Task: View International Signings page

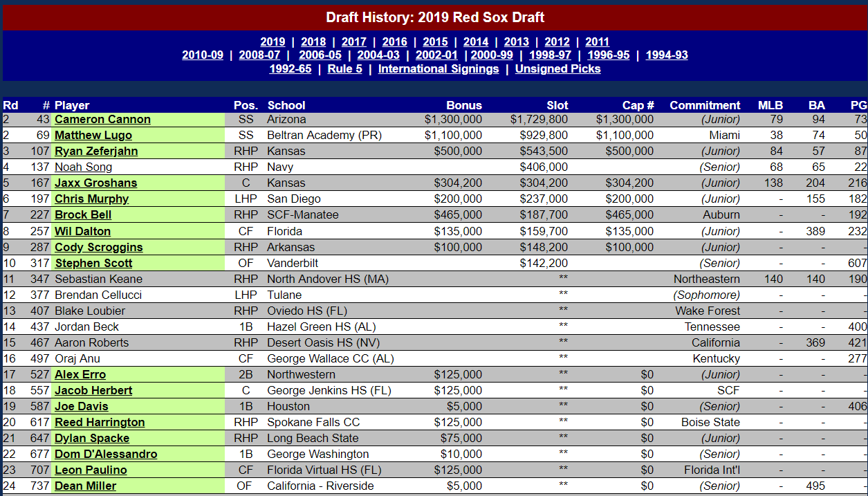Action: click(438, 69)
